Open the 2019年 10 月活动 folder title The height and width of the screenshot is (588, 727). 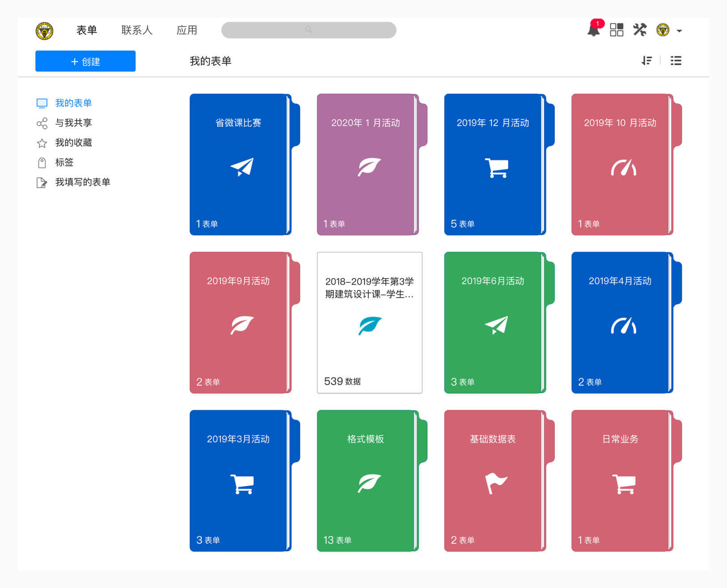pyautogui.click(x=620, y=123)
